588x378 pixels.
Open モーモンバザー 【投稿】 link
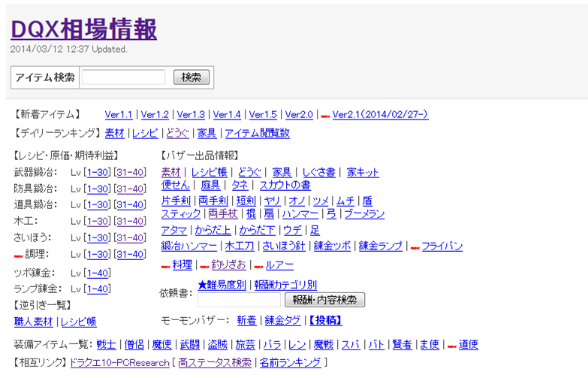pyautogui.click(x=326, y=321)
